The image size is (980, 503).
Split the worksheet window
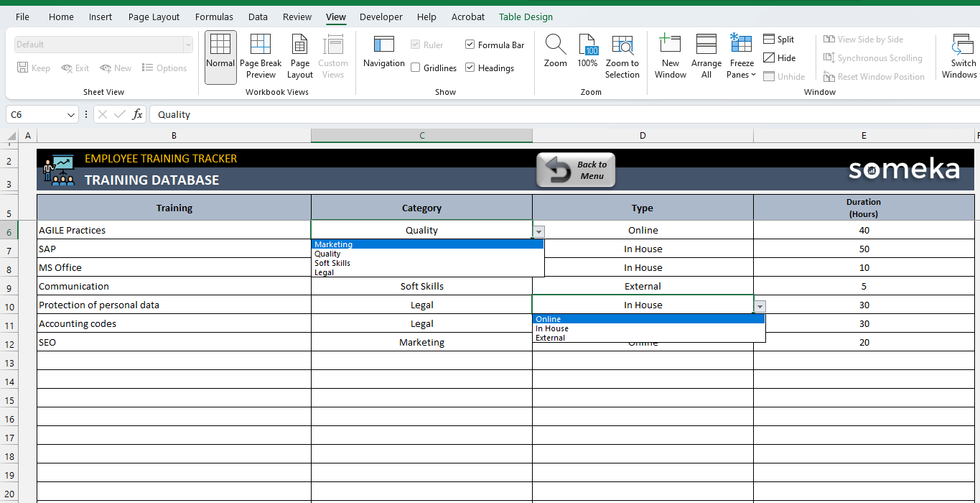click(x=779, y=39)
